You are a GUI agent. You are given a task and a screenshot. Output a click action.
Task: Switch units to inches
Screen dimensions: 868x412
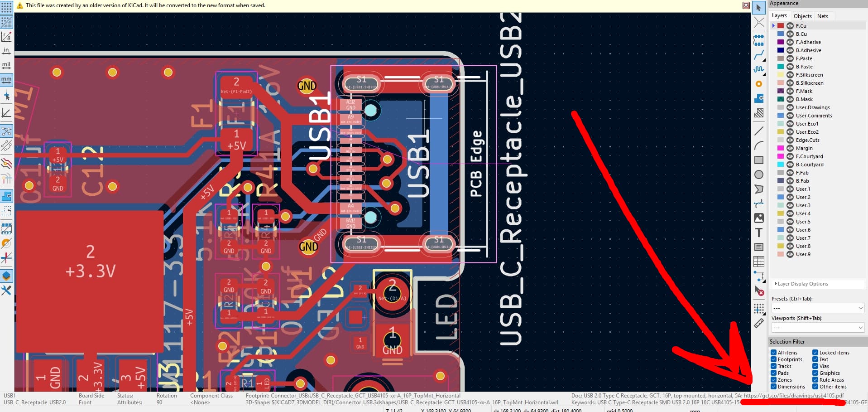tap(6, 51)
